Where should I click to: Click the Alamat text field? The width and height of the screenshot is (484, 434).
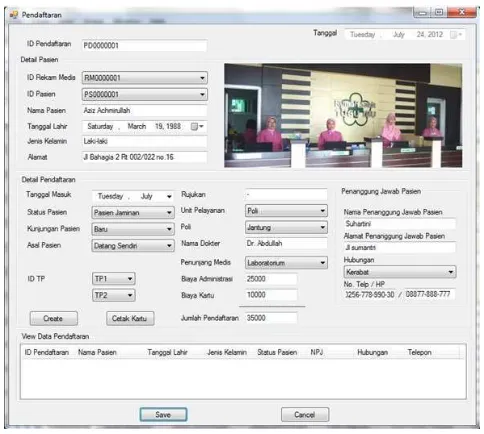(144, 157)
